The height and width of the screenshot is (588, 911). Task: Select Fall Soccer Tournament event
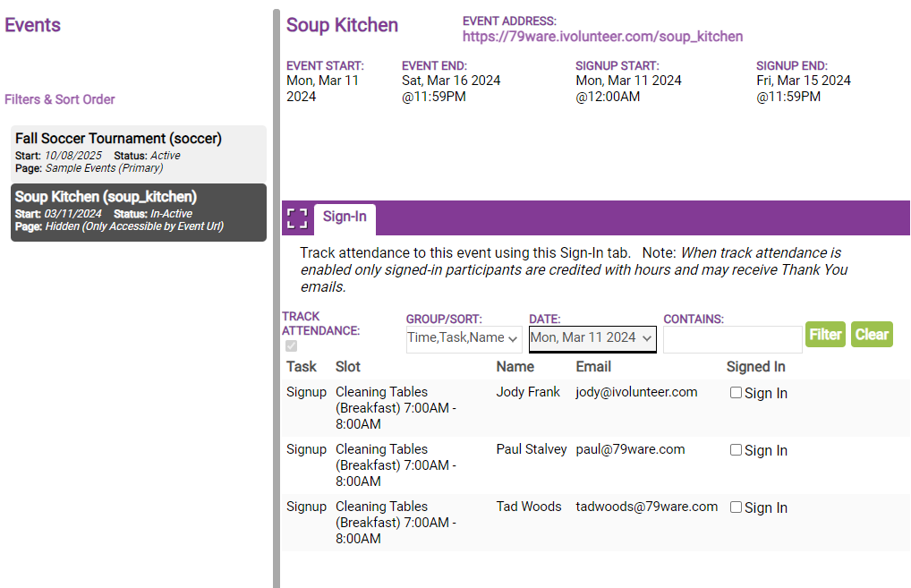pyautogui.click(x=139, y=152)
